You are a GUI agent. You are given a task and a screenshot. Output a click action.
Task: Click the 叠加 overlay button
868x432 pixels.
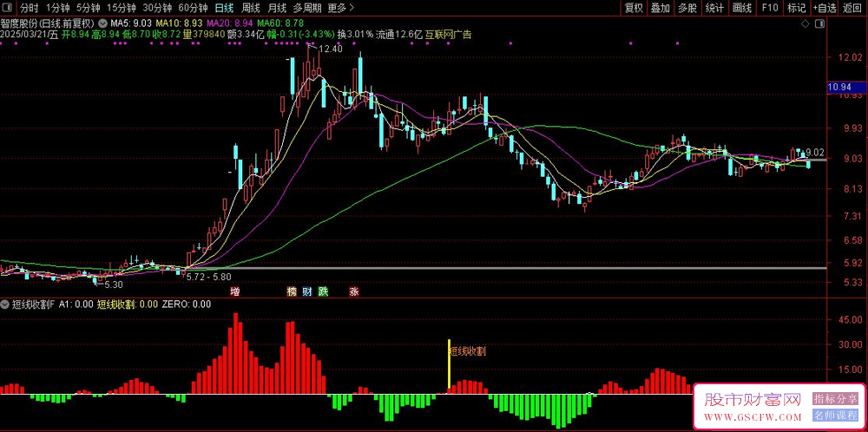[x=661, y=9]
